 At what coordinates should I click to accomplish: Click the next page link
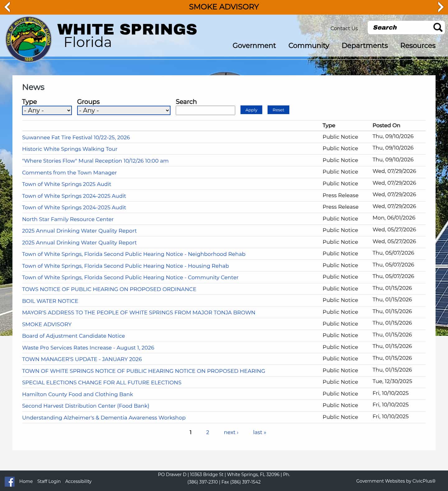[231, 432]
